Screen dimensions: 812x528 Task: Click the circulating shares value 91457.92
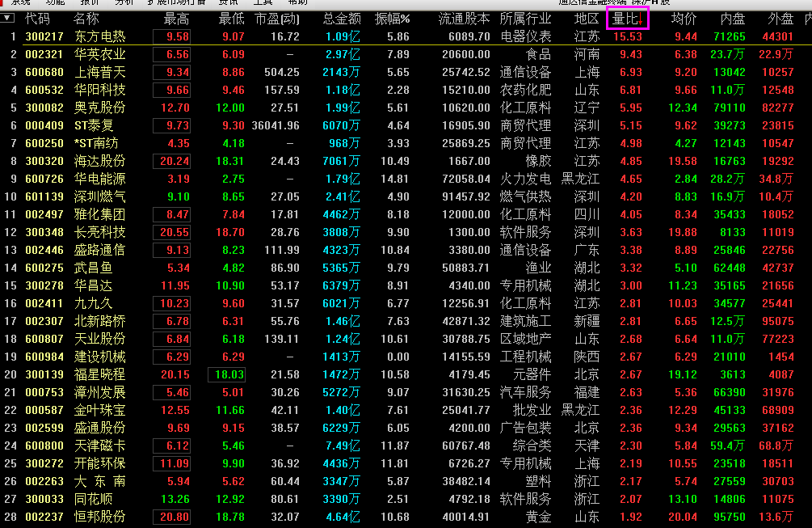[466, 197]
